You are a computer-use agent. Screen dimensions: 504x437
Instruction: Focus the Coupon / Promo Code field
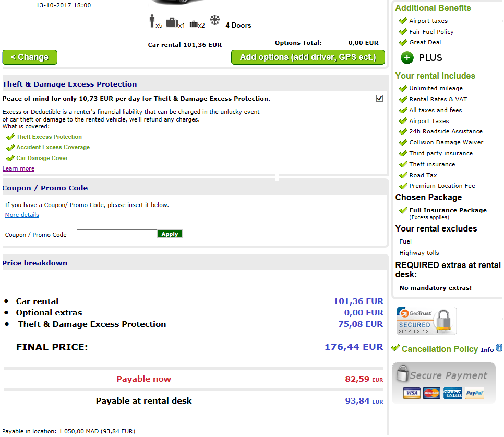(117, 235)
